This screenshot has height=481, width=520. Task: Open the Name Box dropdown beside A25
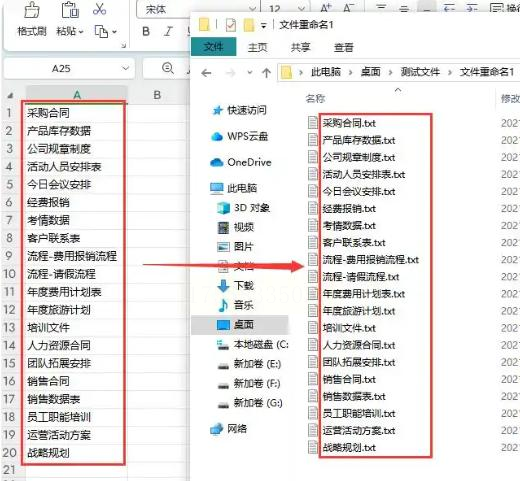pos(125,68)
